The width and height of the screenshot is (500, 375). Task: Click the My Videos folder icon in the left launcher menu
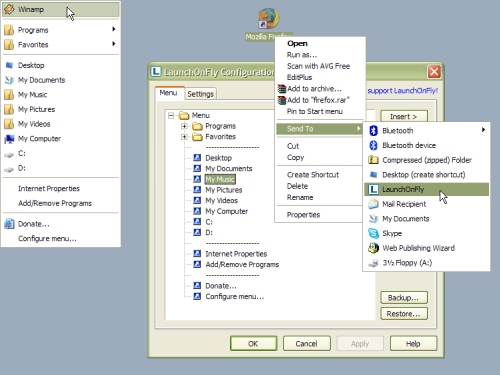(9, 124)
